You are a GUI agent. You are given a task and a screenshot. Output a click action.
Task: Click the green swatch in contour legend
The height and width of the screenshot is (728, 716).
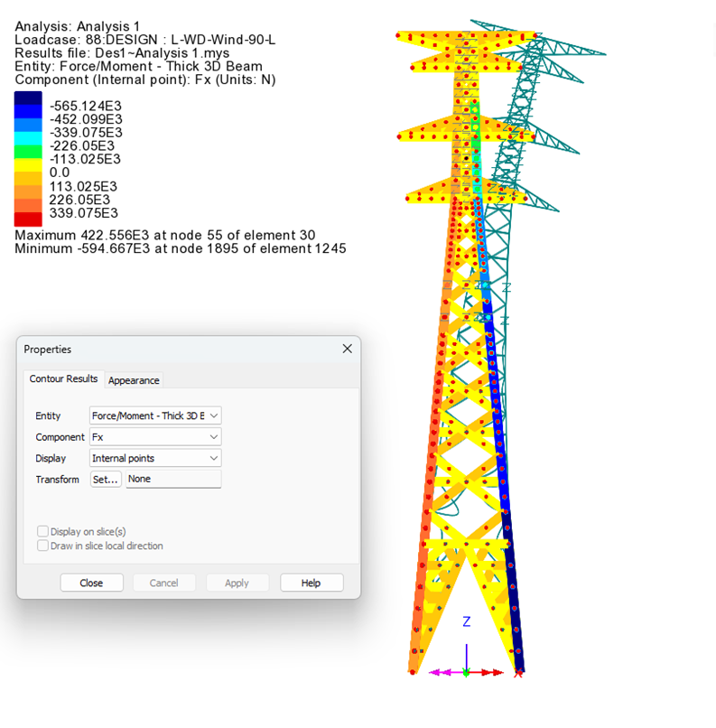(28, 152)
